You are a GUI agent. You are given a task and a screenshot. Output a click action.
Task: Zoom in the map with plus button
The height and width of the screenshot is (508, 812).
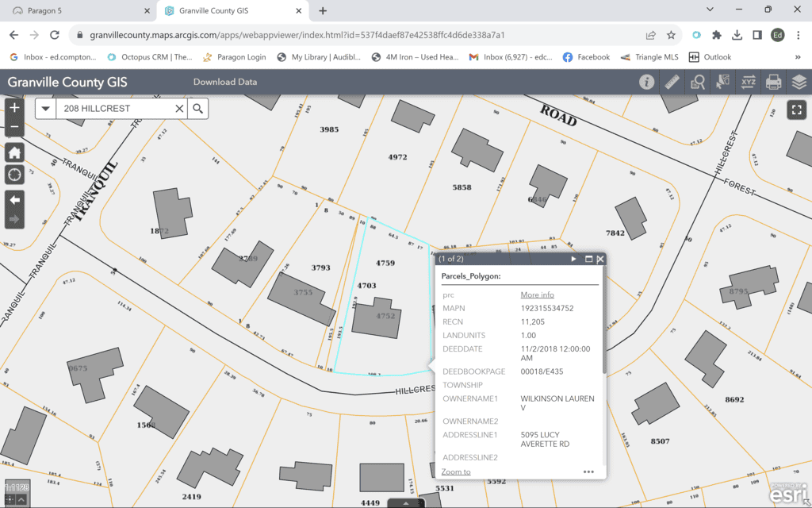coord(14,107)
